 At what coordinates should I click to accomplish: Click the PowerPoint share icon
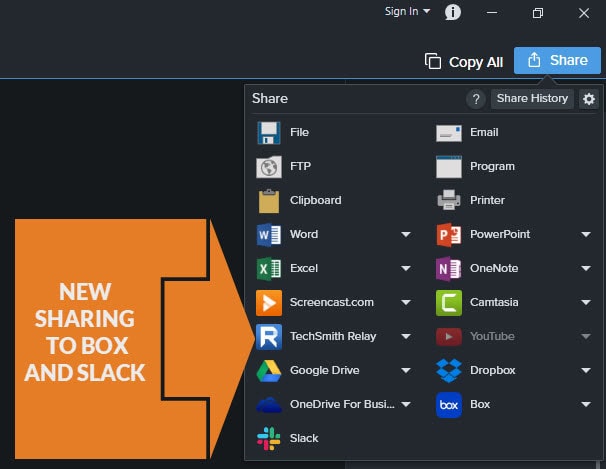449,235
